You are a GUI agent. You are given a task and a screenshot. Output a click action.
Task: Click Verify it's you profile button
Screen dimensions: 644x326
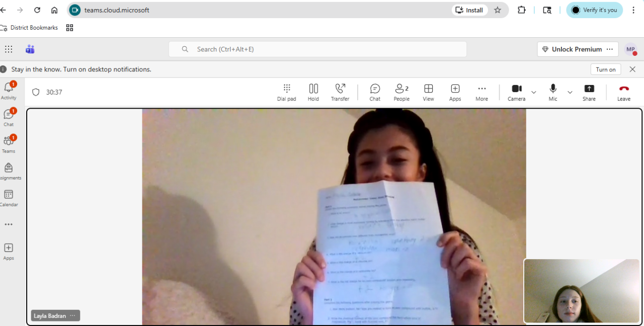(x=594, y=10)
